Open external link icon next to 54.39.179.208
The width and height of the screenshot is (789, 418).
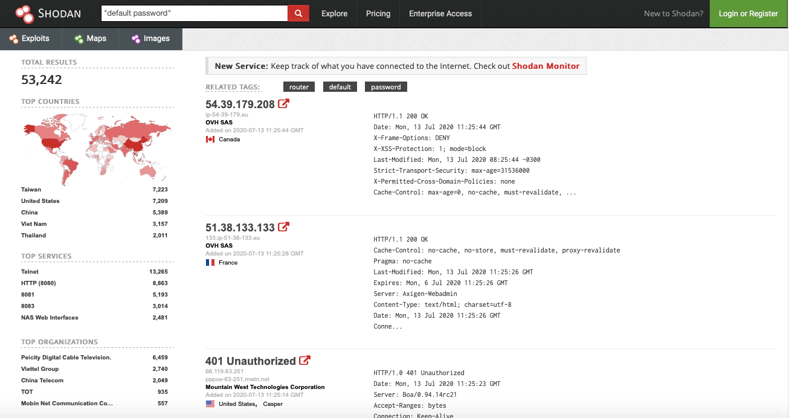[284, 104]
